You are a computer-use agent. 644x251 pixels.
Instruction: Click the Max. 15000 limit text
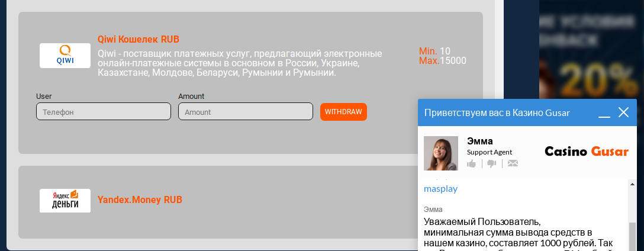point(443,61)
